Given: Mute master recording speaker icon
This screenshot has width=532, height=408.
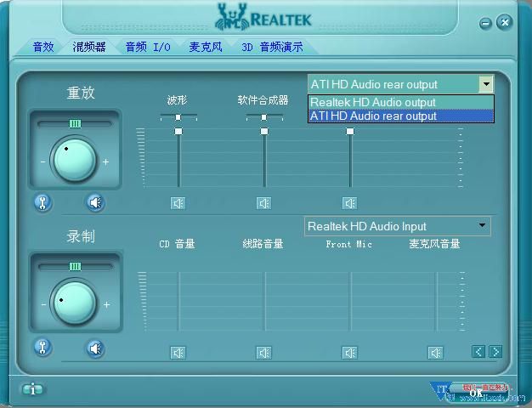Looking at the screenshot, I should click(x=95, y=348).
